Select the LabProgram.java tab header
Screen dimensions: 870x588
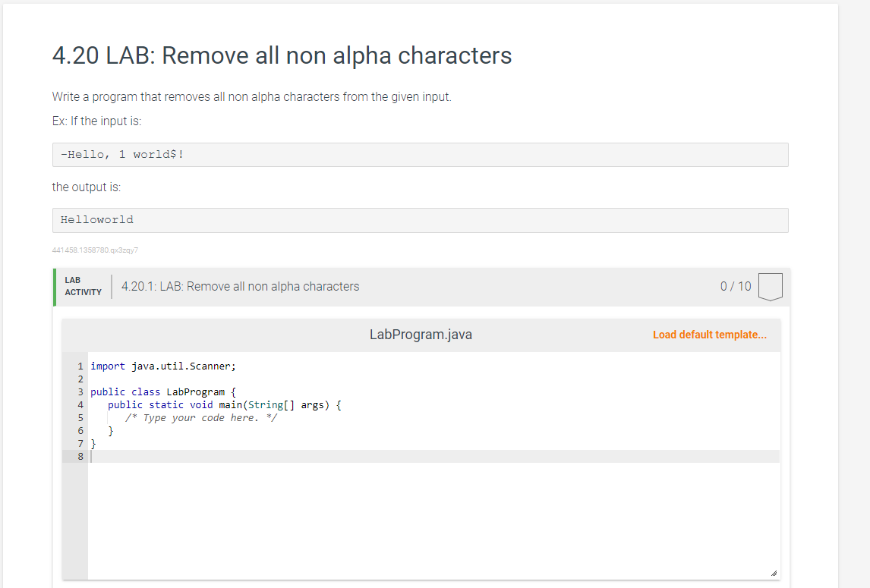(421, 334)
